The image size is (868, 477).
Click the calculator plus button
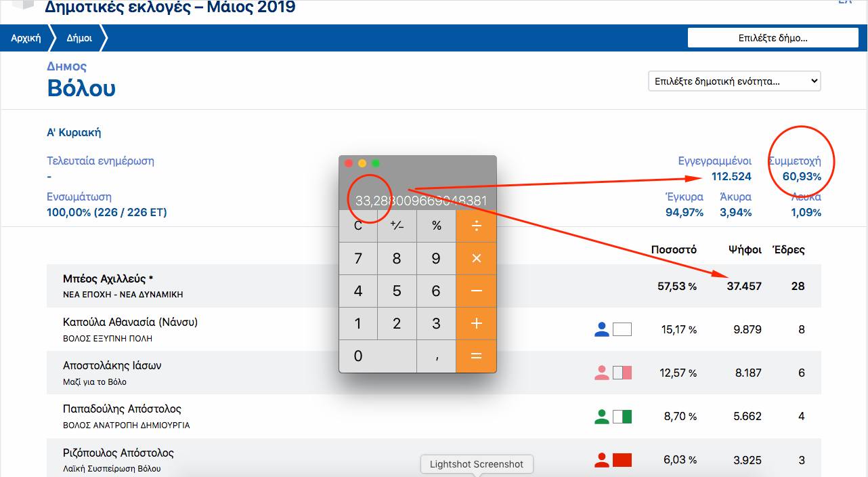[476, 323]
